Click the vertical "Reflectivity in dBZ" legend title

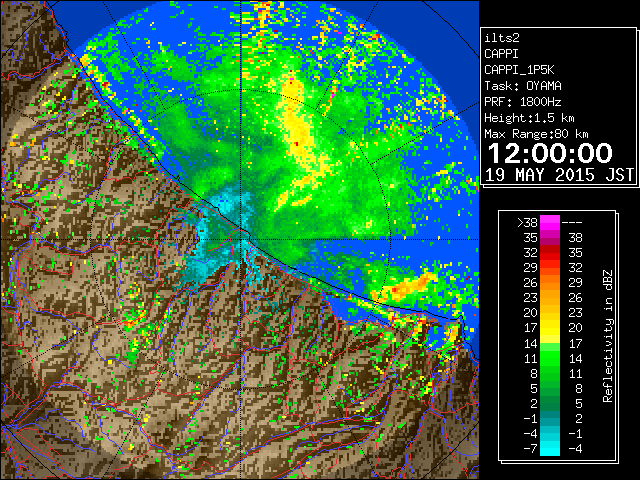pos(608,336)
